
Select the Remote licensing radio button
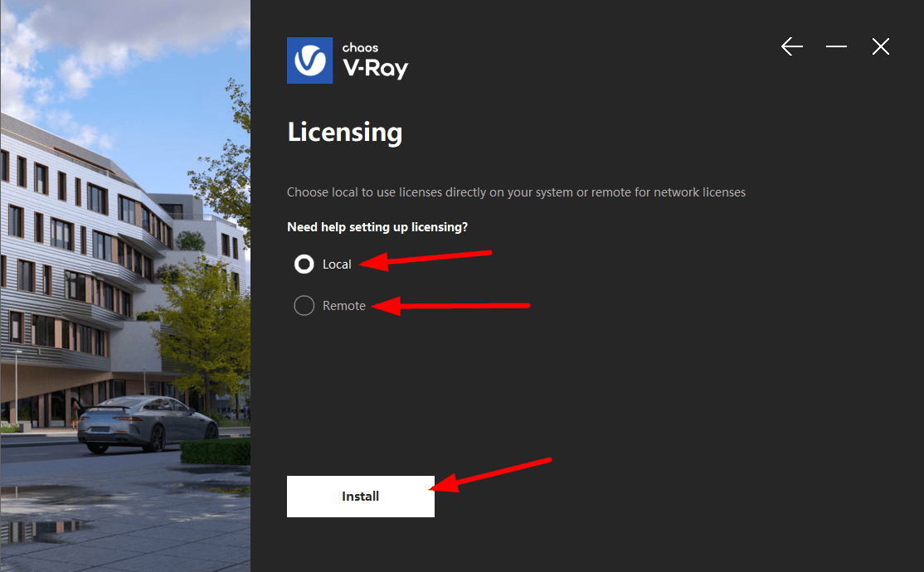click(x=304, y=306)
